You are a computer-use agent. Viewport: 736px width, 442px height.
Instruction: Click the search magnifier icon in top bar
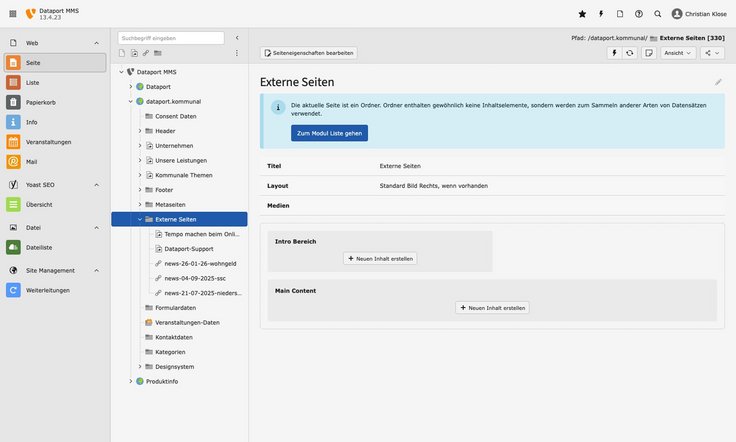pyautogui.click(x=658, y=14)
